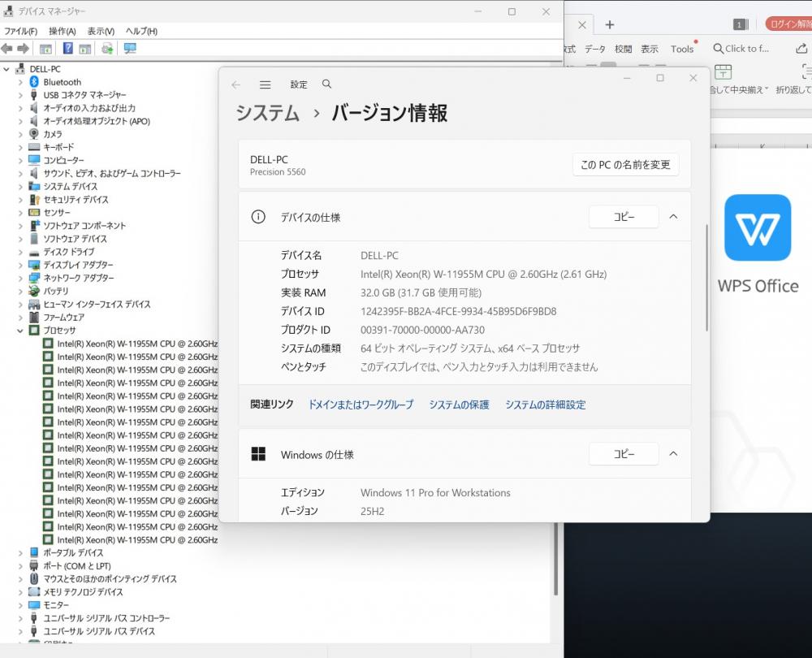The image size is (812, 658).
Task: Click the plus icon to add new WPS tab
Action: click(610, 25)
